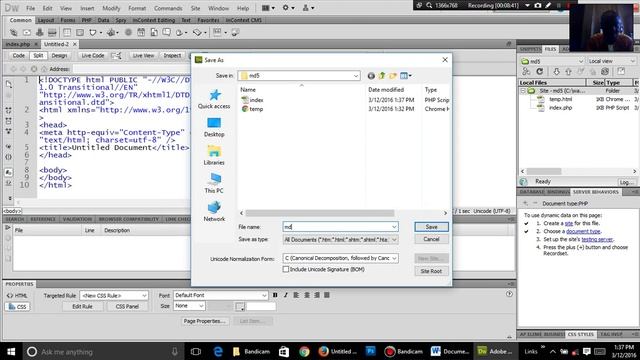Open Libraries in Save As sidebar

(x=214, y=156)
